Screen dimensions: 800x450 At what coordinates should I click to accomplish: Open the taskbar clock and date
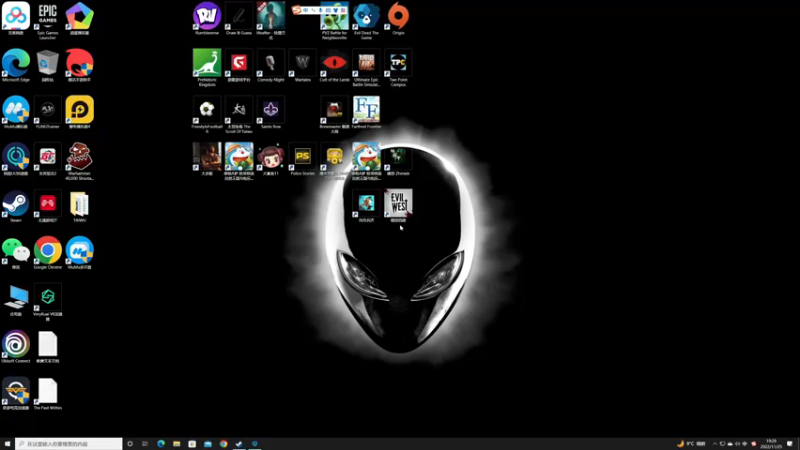tap(771, 444)
